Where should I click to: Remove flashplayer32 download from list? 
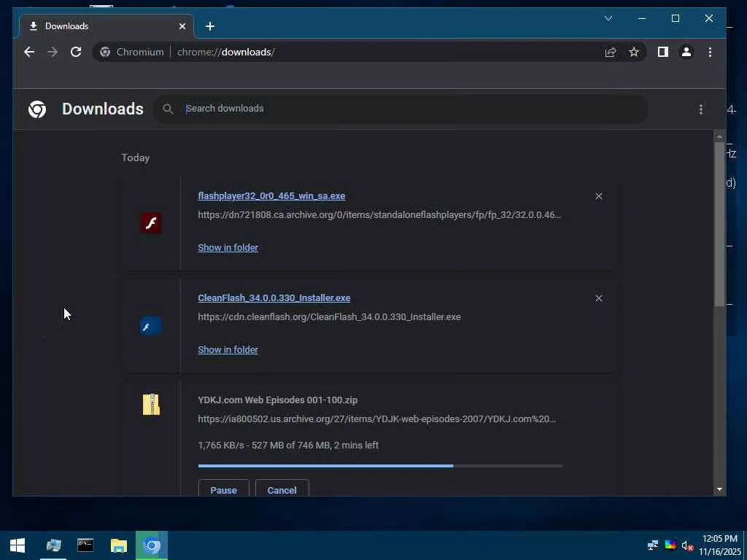tap(599, 196)
